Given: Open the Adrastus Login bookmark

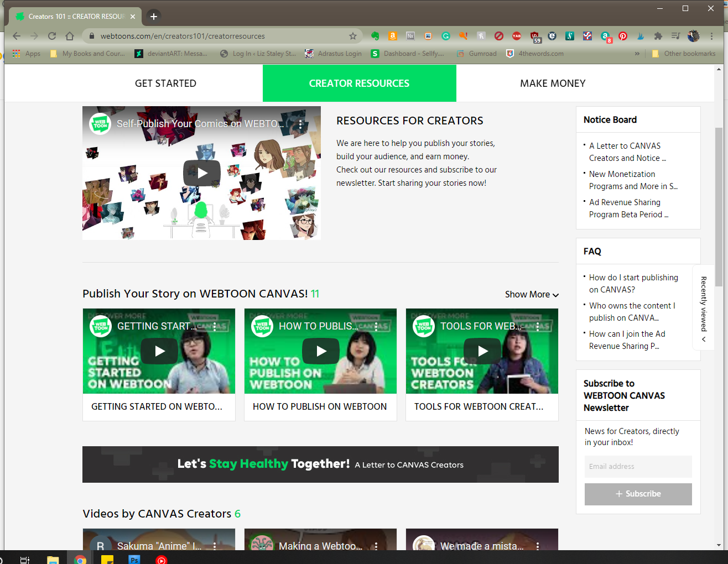Looking at the screenshot, I should [x=334, y=54].
